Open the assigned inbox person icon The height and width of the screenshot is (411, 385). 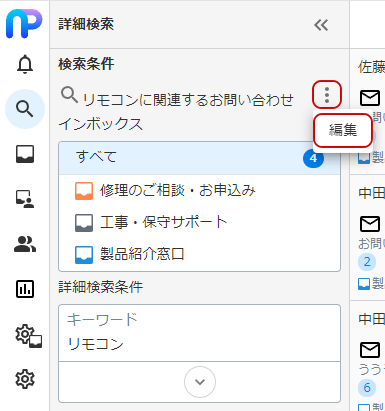tap(25, 199)
